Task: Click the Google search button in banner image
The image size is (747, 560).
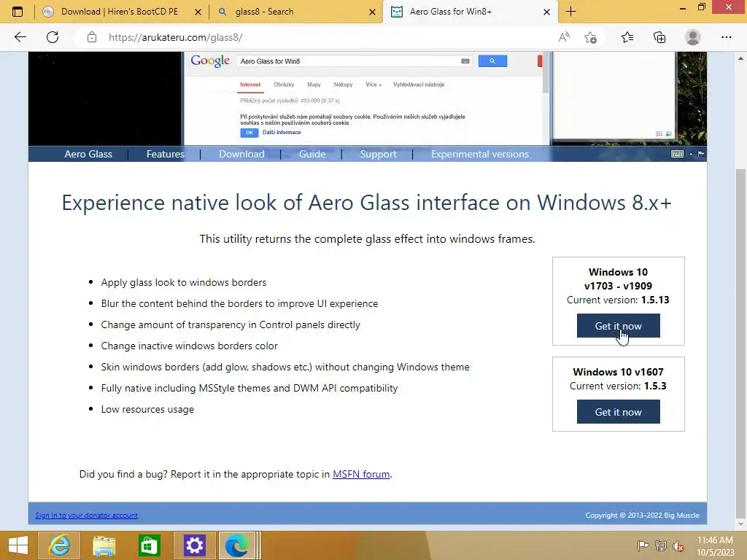Action: (492, 61)
